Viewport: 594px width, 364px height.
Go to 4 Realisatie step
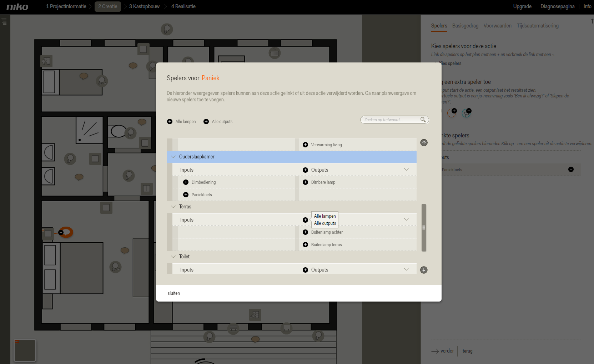click(183, 6)
